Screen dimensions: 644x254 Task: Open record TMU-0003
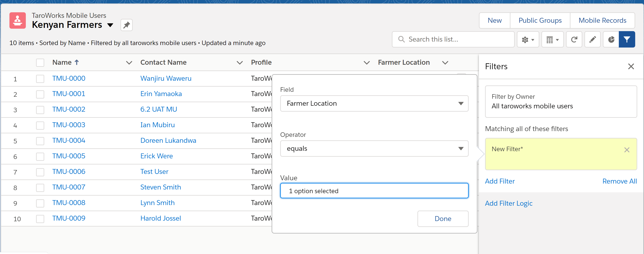pyautogui.click(x=69, y=125)
